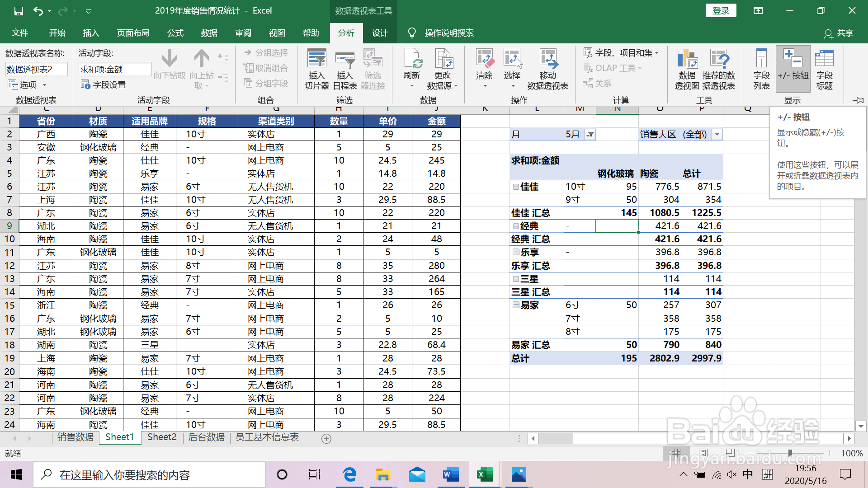Click Recommended PivotTables (推荐的数据透视表)
Screen dimensions: 868x488
pyautogui.click(x=719, y=69)
